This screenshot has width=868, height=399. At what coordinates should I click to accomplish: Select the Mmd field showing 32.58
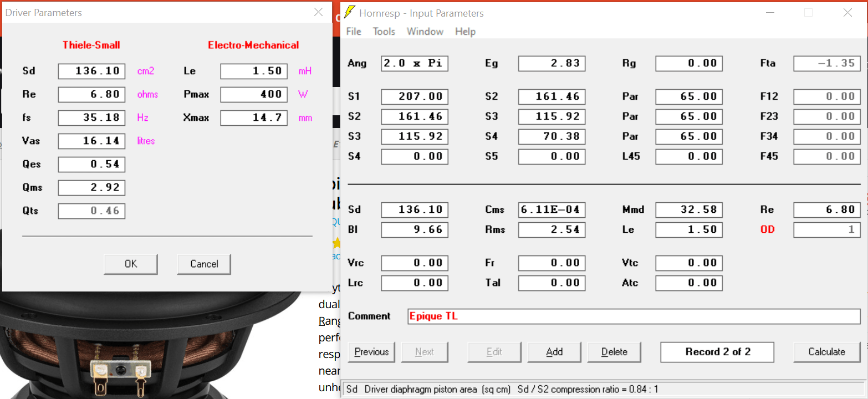[689, 209]
